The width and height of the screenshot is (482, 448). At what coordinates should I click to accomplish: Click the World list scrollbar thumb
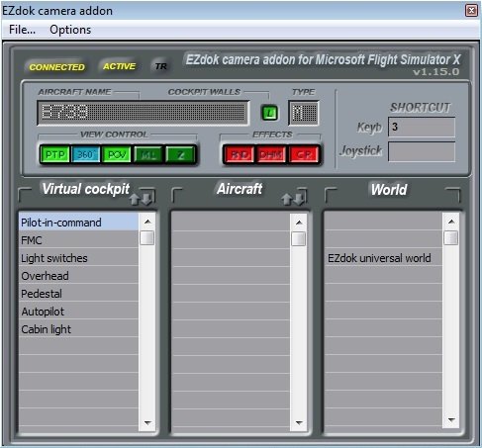(451, 237)
